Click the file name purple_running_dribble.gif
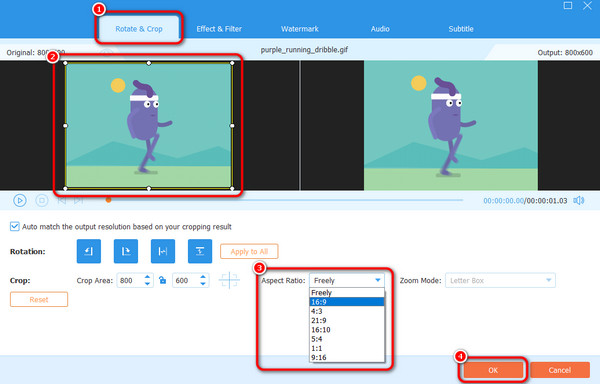This screenshot has height=384, width=600. 304,50
